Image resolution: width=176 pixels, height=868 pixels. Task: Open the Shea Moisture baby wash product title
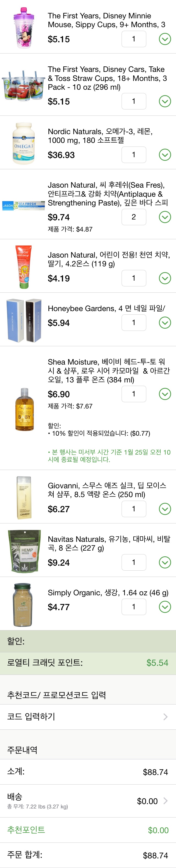click(108, 371)
